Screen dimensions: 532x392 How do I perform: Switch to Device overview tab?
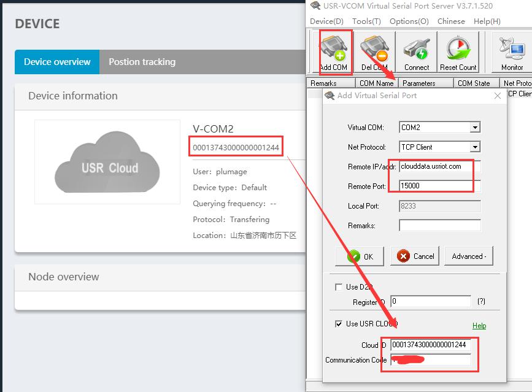(x=57, y=62)
